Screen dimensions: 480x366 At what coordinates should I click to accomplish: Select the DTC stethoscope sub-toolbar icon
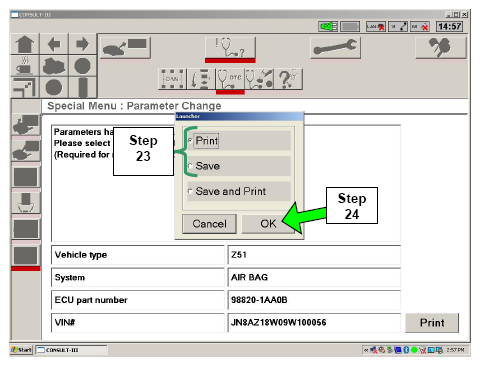pyautogui.click(x=230, y=79)
